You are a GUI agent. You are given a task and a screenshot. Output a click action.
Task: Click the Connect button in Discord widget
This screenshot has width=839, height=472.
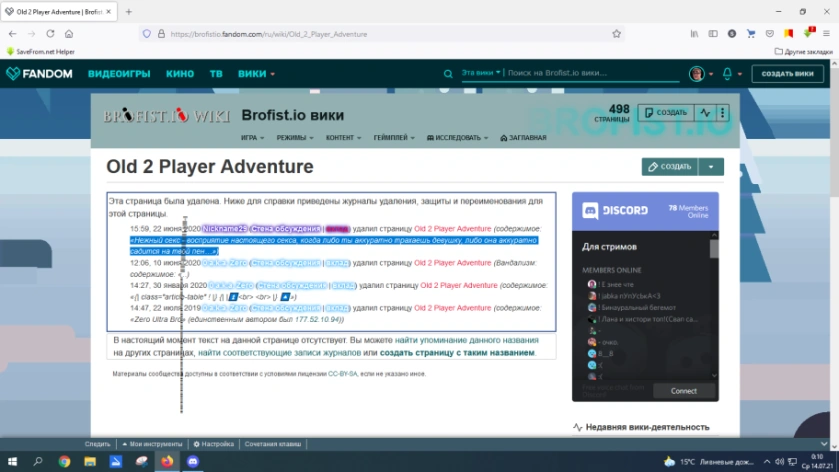point(683,391)
